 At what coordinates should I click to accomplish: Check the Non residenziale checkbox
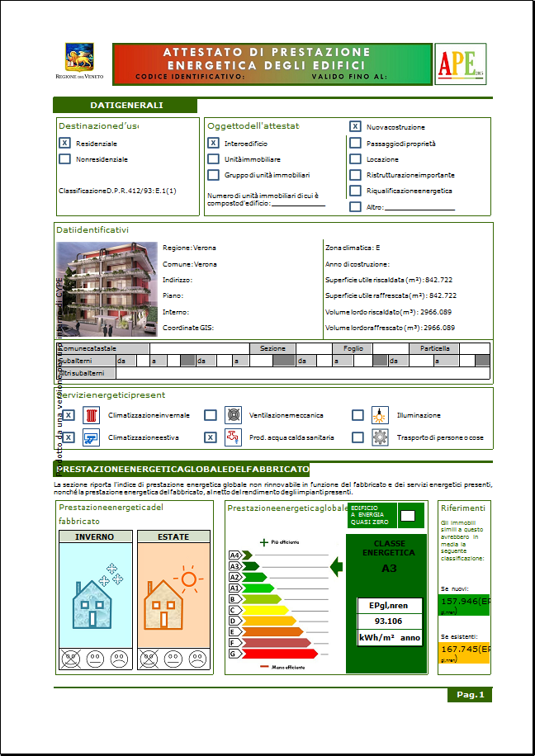[x=65, y=159]
